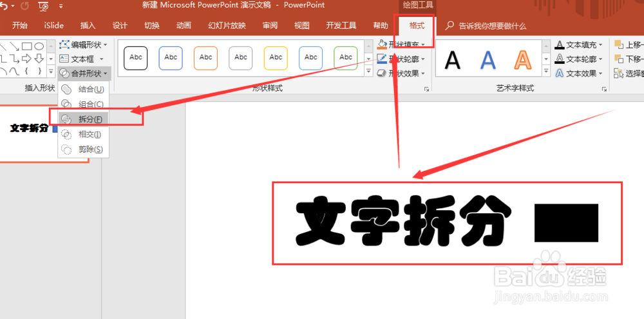Apply the black outline Abc shape style
This screenshot has width=644, height=319.
click(135, 58)
